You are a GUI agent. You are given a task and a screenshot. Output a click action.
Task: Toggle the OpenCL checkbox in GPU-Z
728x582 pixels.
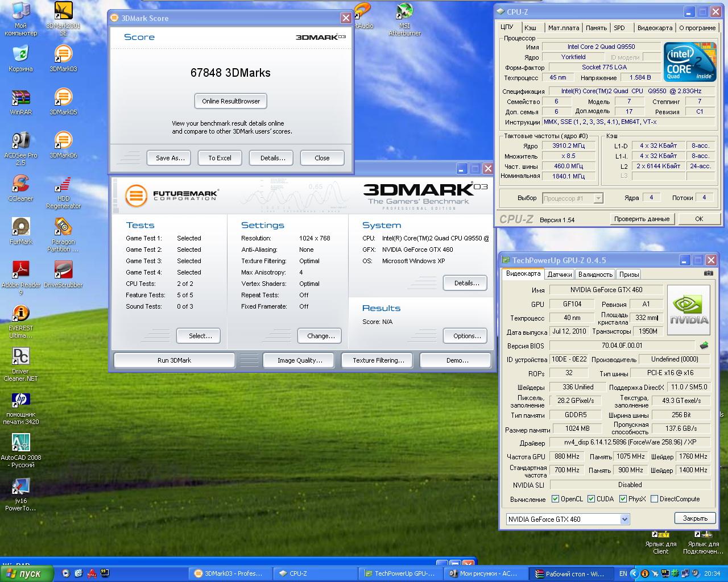pyautogui.click(x=555, y=499)
